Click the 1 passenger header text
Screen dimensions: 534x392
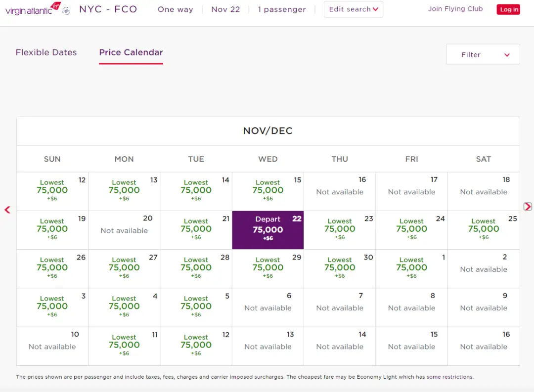281,9
